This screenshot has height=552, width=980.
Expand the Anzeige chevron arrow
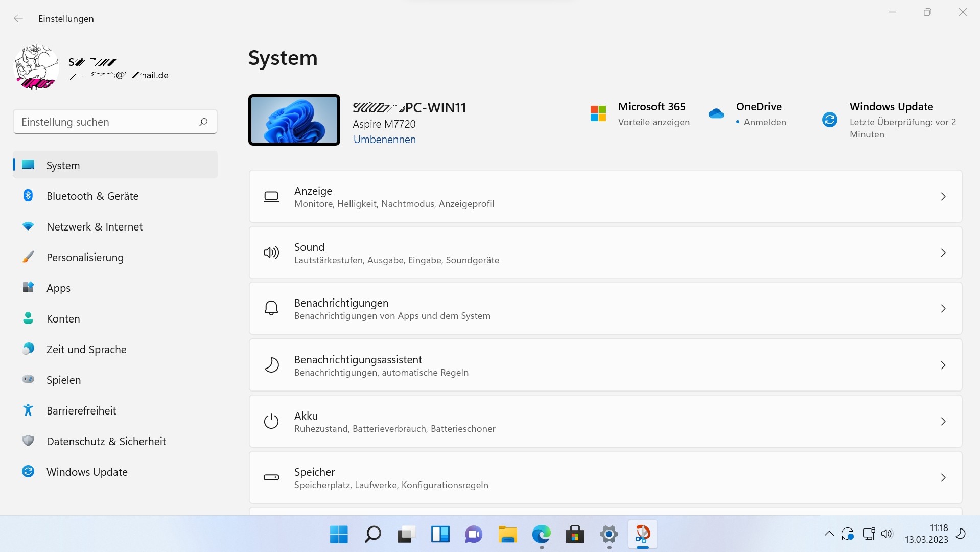(943, 197)
